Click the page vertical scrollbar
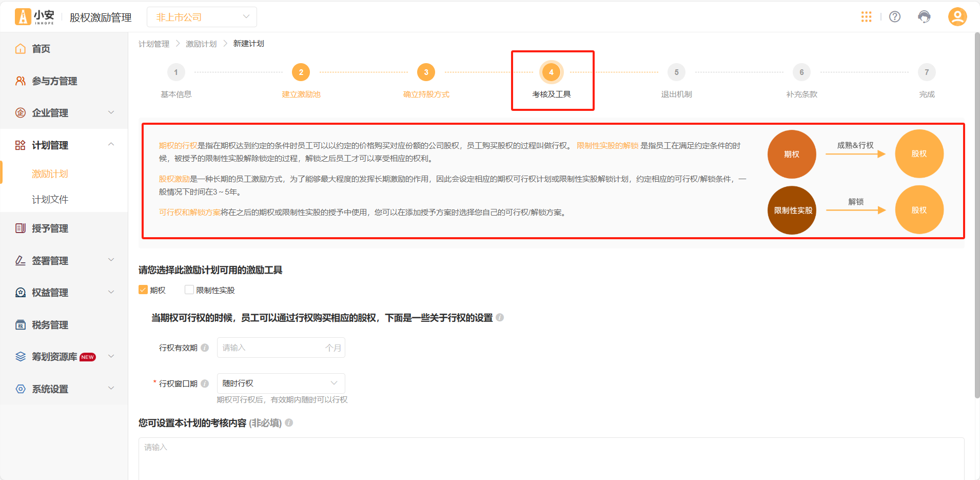The height and width of the screenshot is (480, 980). coord(977,216)
